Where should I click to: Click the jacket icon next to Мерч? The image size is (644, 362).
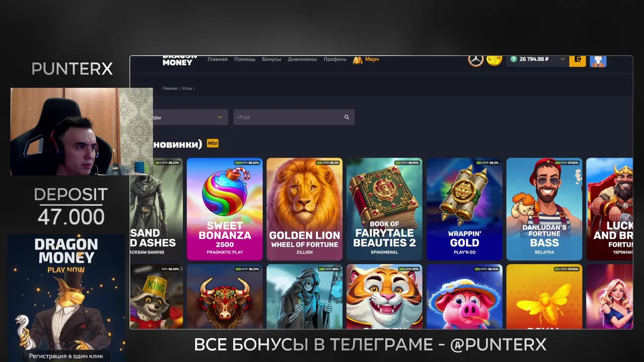click(358, 60)
